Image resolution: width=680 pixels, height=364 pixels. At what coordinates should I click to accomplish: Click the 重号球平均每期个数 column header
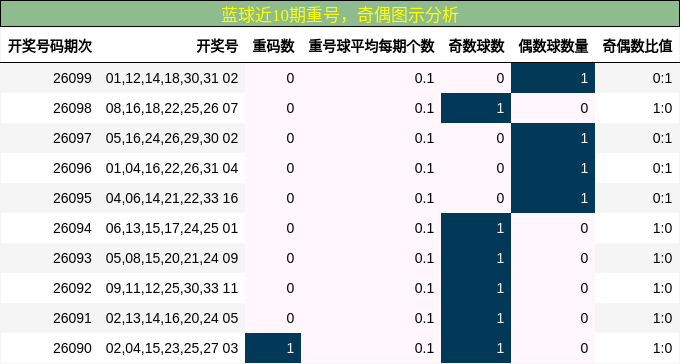point(371,46)
